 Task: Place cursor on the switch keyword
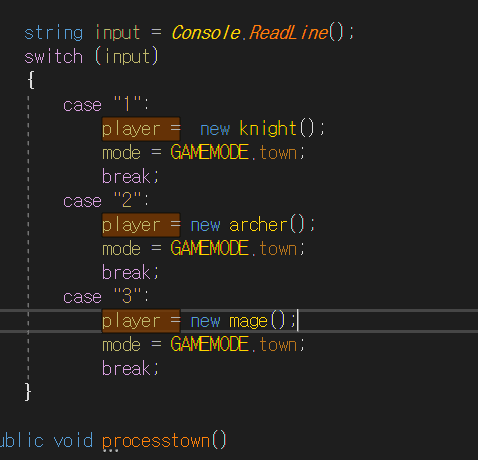coord(53,56)
